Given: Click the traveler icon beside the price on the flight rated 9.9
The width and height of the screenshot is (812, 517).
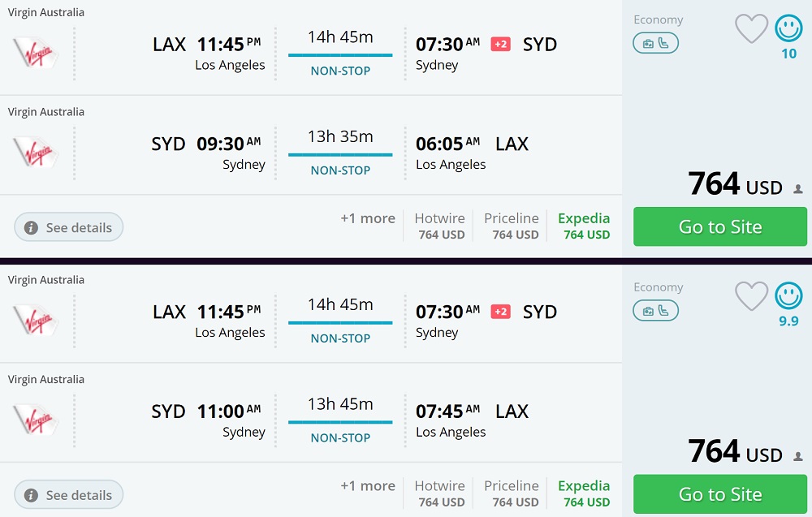Looking at the screenshot, I should 798,456.
